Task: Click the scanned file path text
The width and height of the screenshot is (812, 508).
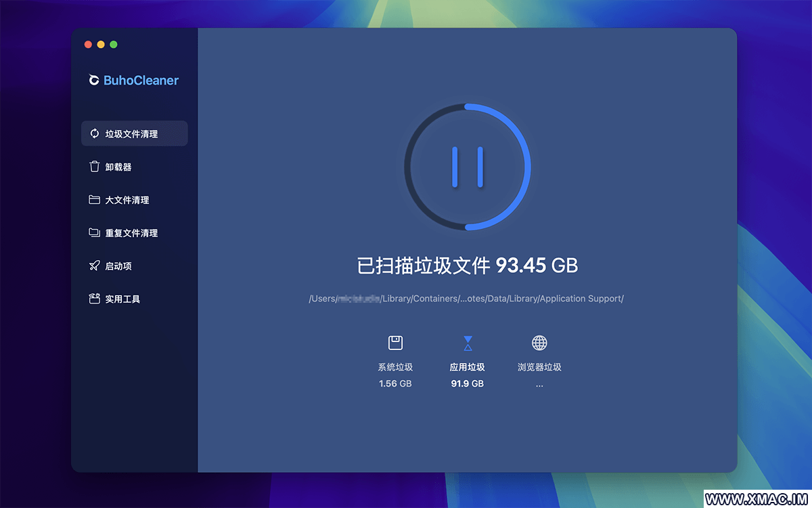Action: coord(466,299)
